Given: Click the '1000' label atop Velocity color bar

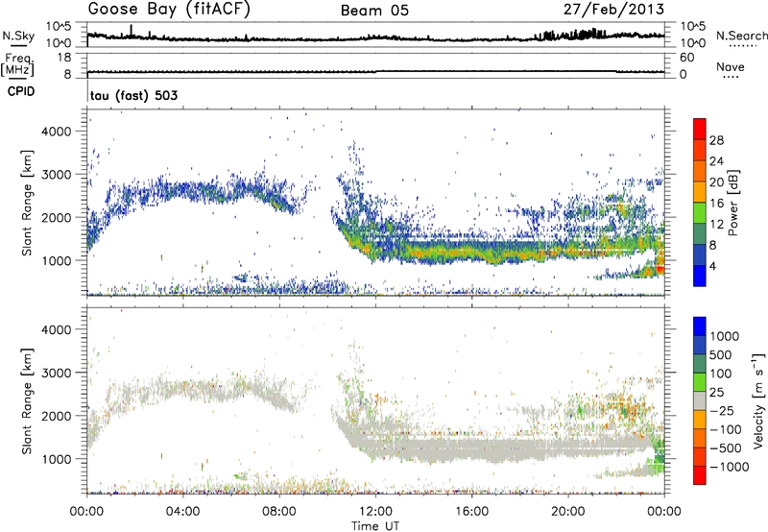Looking at the screenshot, I should coord(724,336).
